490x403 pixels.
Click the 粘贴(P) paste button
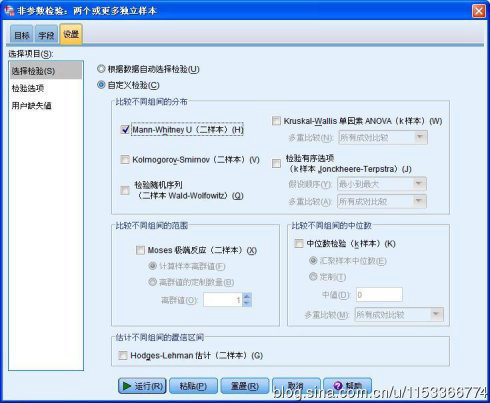(x=193, y=386)
